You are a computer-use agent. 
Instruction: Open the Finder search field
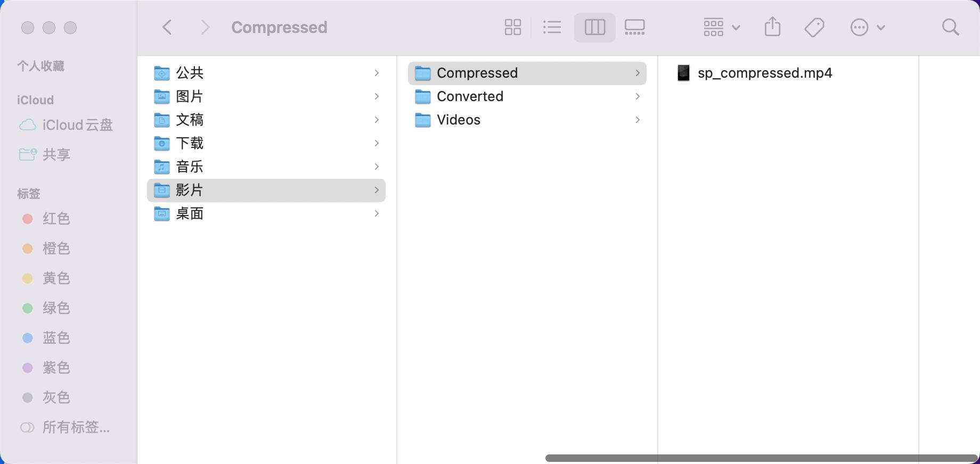[950, 27]
